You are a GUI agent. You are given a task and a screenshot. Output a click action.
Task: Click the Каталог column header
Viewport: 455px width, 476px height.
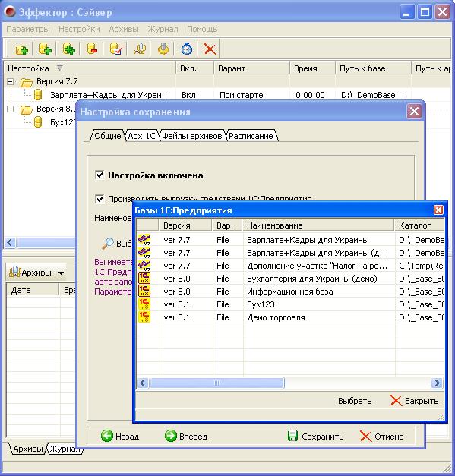[x=419, y=225]
